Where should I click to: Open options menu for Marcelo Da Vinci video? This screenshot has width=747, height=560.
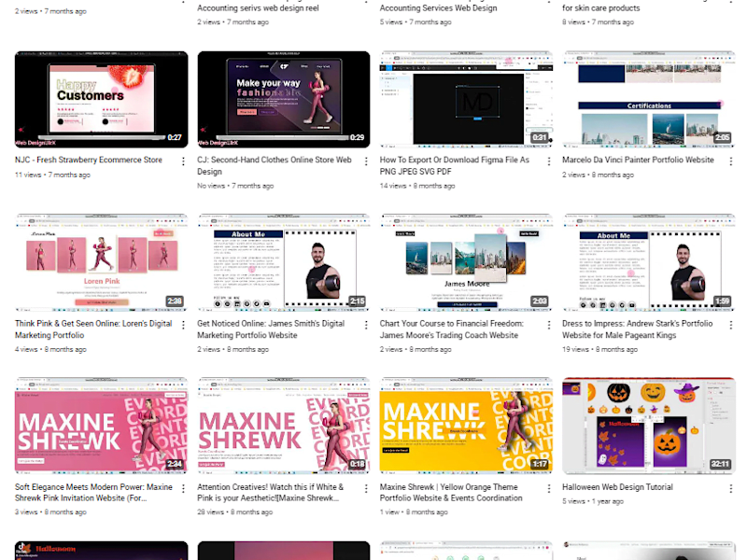tap(731, 161)
